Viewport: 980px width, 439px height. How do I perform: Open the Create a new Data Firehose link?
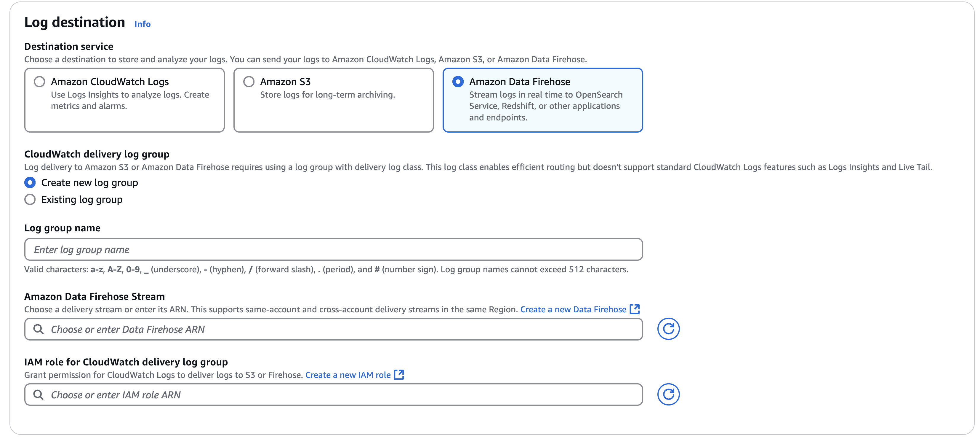[573, 309]
